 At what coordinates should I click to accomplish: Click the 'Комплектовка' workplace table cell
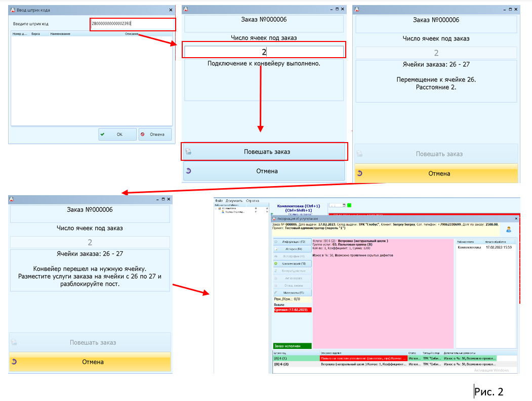pyautogui.click(x=469, y=247)
